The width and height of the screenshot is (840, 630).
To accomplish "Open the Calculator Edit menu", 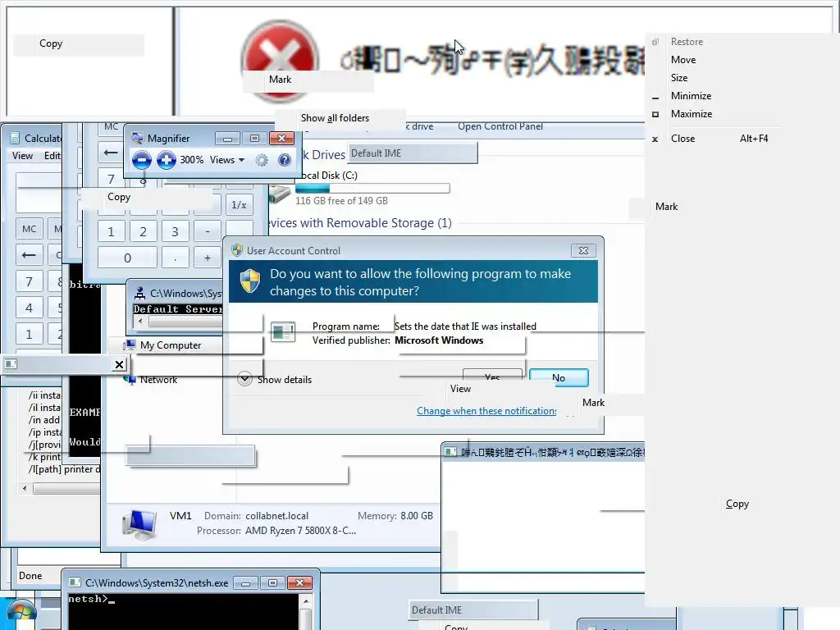I will coord(52,155).
